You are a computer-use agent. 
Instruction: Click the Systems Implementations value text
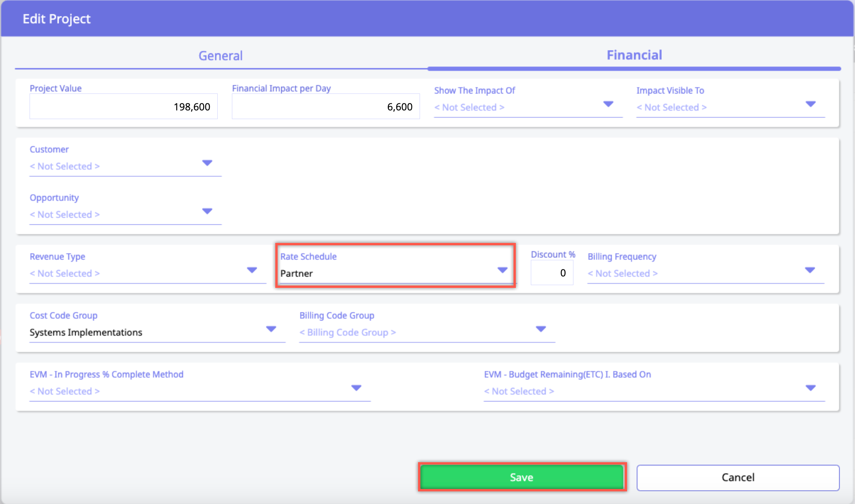86,332
